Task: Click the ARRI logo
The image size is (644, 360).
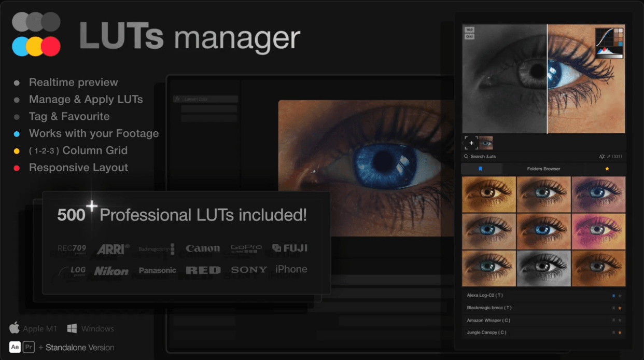Action: click(x=114, y=249)
